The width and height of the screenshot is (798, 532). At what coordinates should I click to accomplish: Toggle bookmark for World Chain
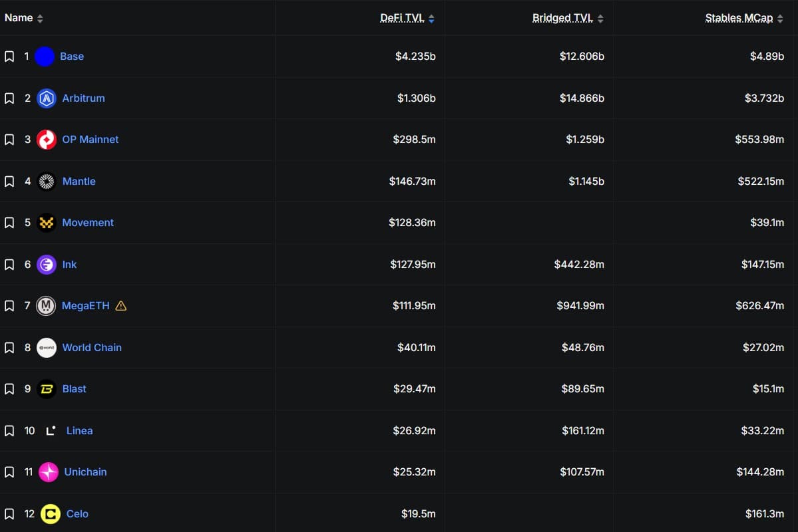[x=9, y=347]
